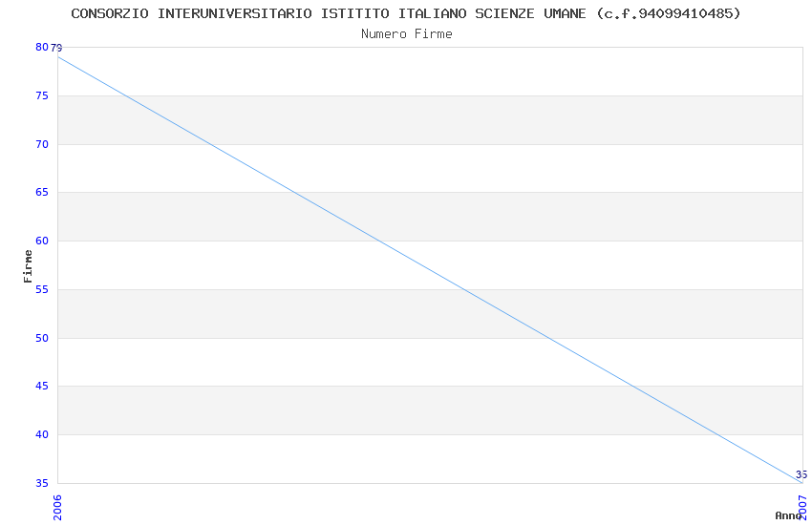Select the y-axis label 70
Screen dimensions: 812x525
(42, 144)
